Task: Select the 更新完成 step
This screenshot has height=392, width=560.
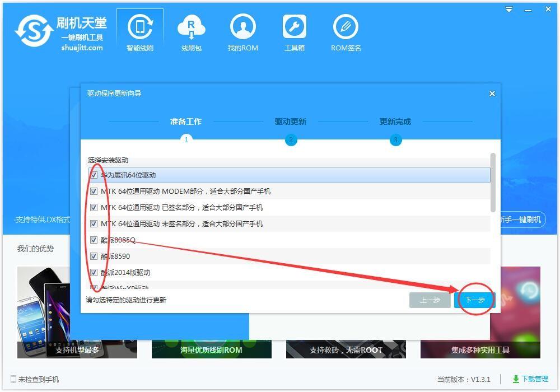Action: point(395,121)
